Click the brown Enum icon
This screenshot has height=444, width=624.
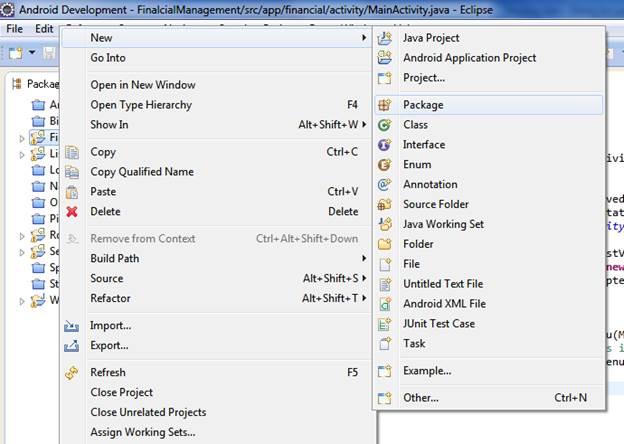point(384,165)
